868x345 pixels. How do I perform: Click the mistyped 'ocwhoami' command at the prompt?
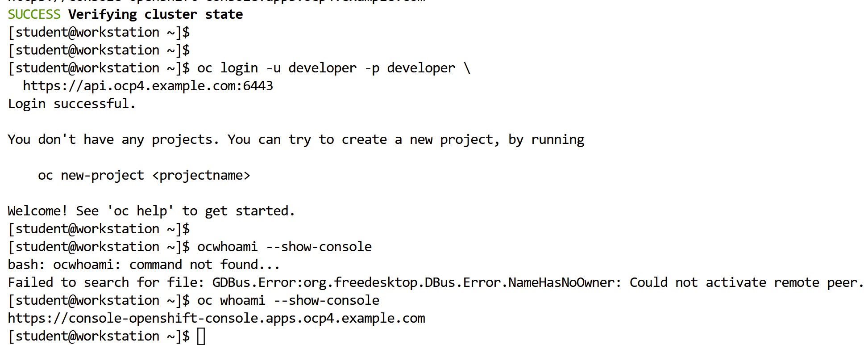227,247
